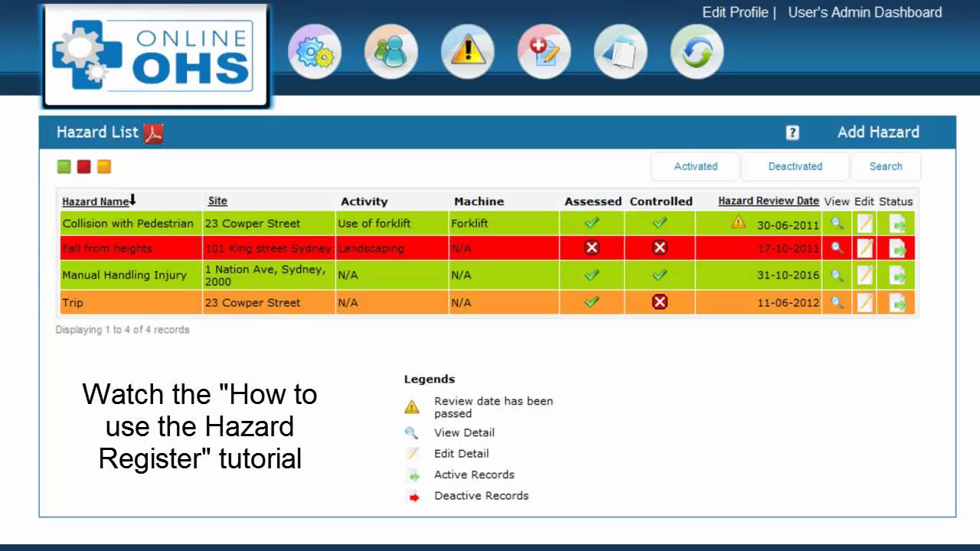Click the Active Records legend icon
980x551 pixels.
coord(414,475)
